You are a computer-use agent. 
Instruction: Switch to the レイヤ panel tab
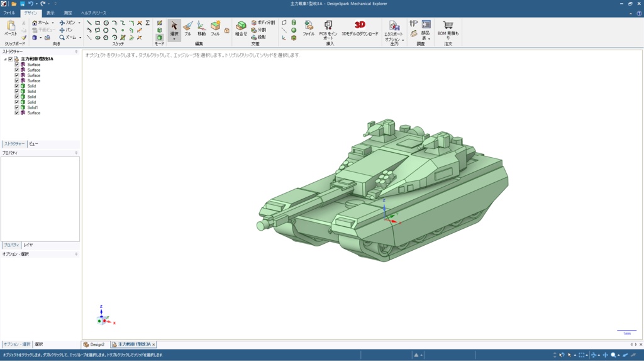[28, 245]
